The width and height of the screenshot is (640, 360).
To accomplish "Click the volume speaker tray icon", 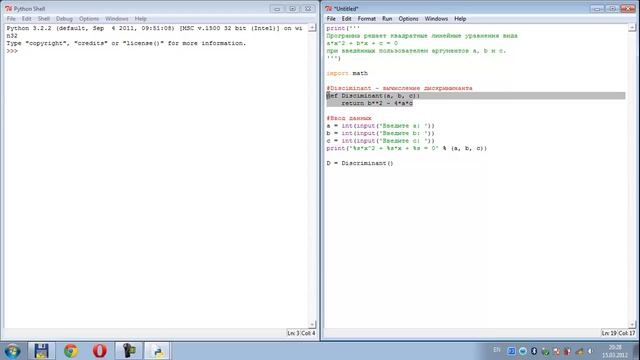I will pyautogui.click(x=590, y=351).
